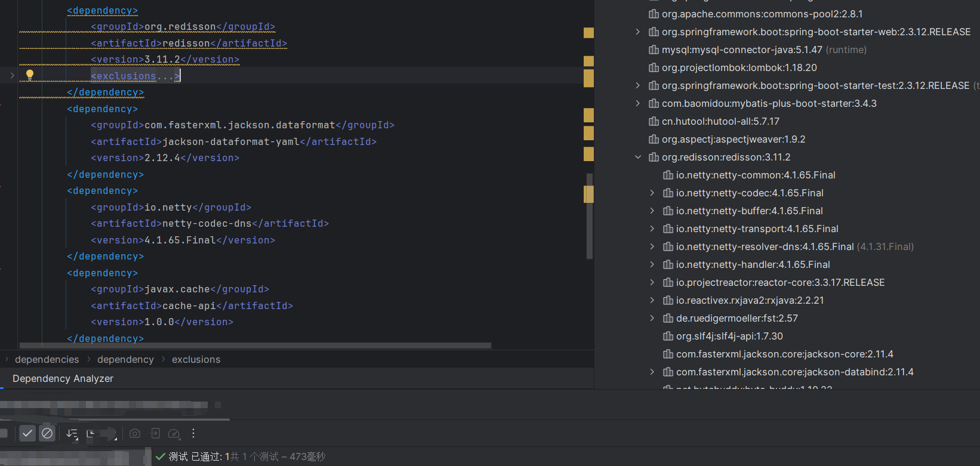Click library icon beside mysql-connector-java

click(654, 50)
